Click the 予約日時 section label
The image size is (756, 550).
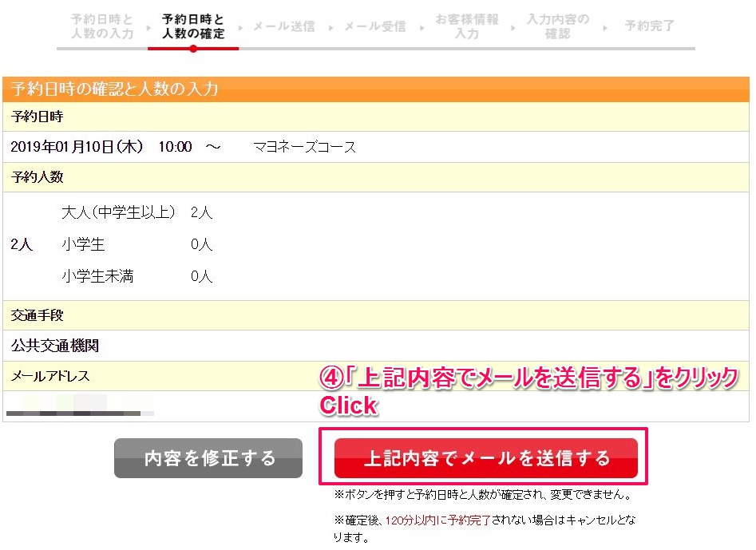38,117
